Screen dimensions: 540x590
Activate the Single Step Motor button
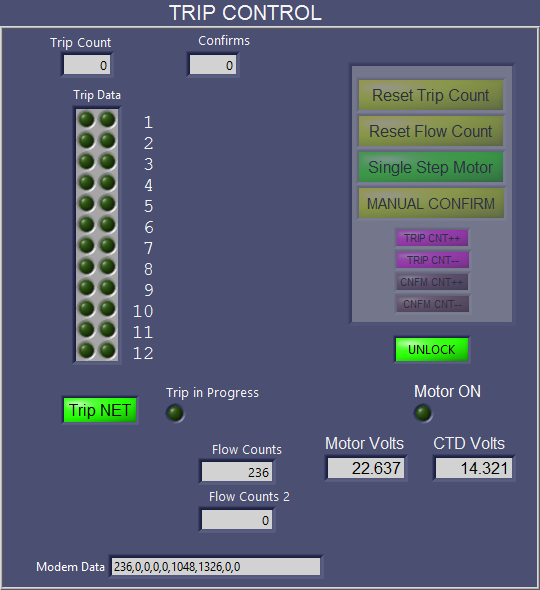430,167
